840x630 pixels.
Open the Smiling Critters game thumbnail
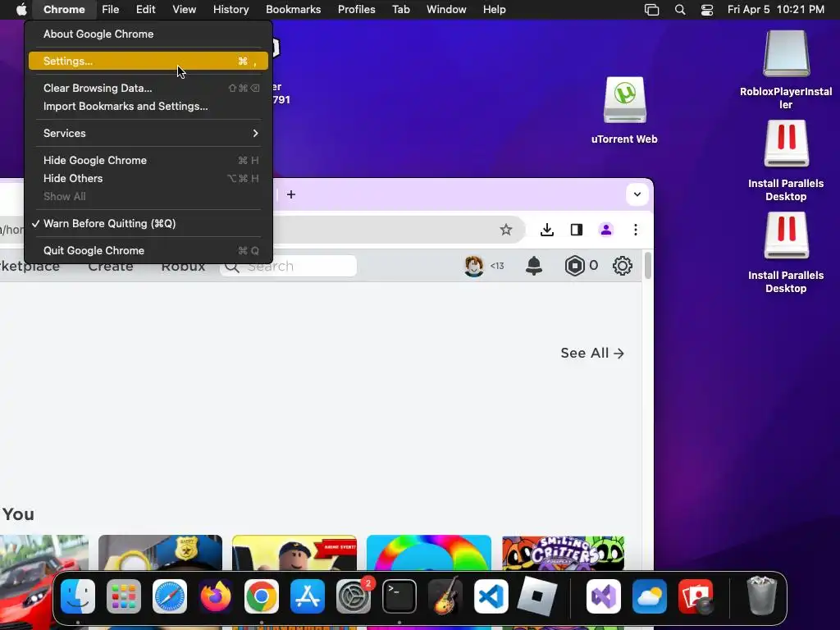point(563,552)
